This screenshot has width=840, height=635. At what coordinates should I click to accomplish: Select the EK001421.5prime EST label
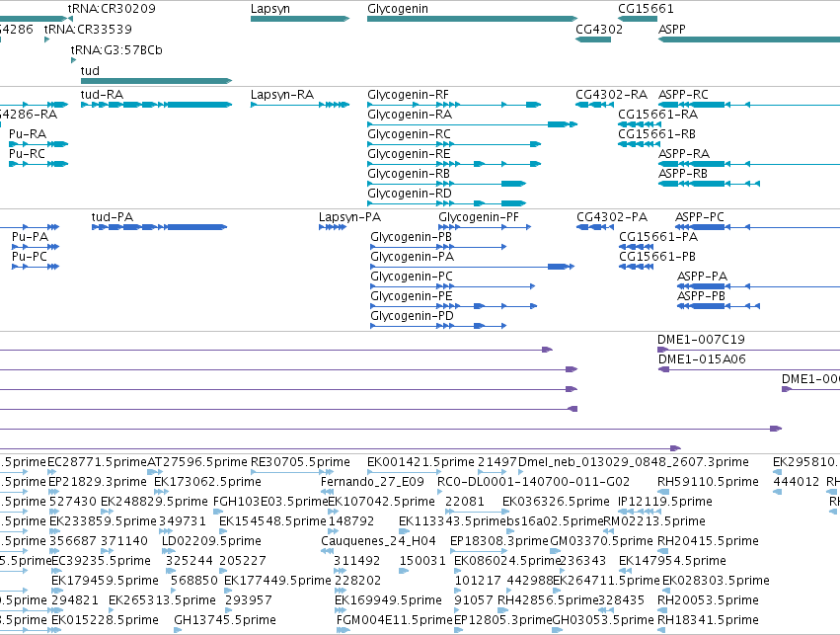pyautogui.click(x=421, y=462)
